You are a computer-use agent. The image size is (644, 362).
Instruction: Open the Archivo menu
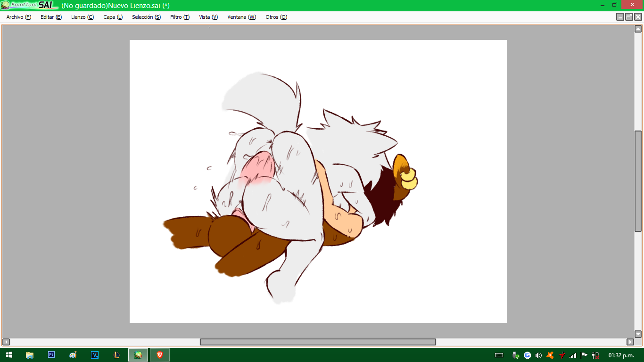pyautogui.click(x=19, y=17)
